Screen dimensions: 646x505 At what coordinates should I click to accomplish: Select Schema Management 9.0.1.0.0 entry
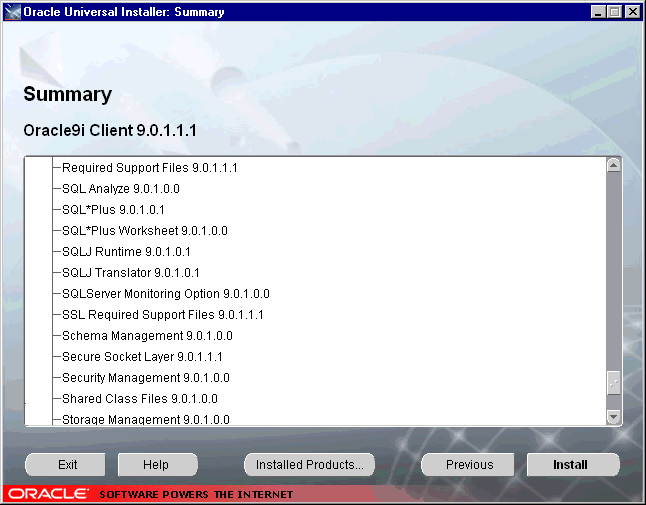click(147, 336)
